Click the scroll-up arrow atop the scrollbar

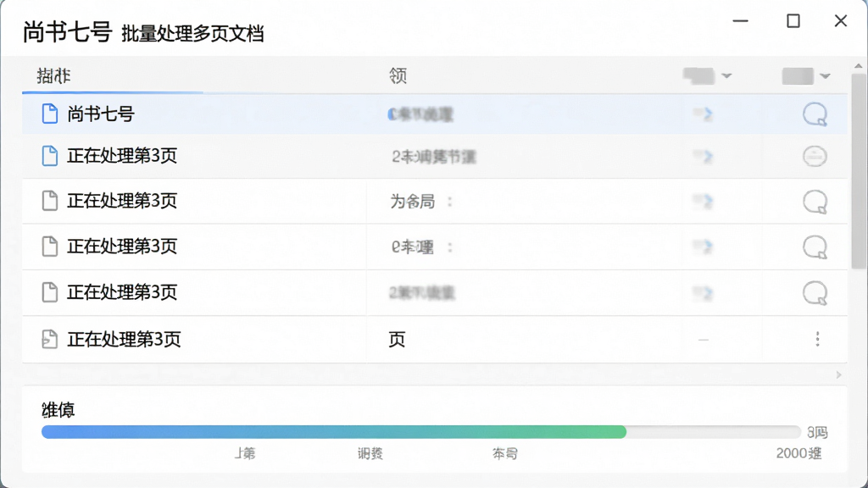(x=859, y=66)
